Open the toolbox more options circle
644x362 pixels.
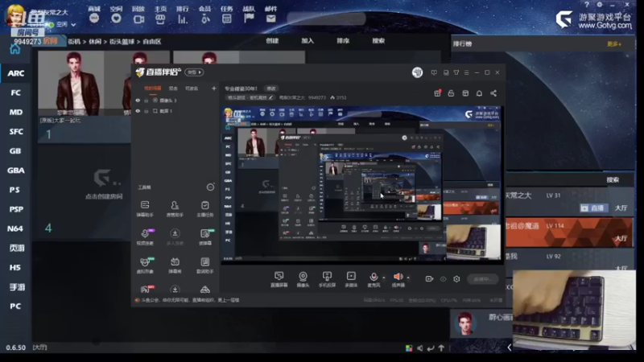(x=210, y=187)
